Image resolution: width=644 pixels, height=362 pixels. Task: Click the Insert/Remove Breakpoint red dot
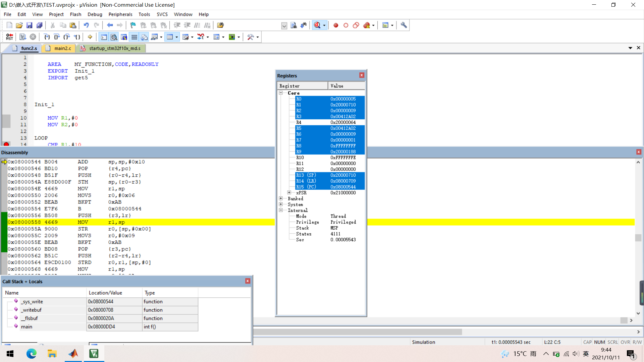(336, 25)
